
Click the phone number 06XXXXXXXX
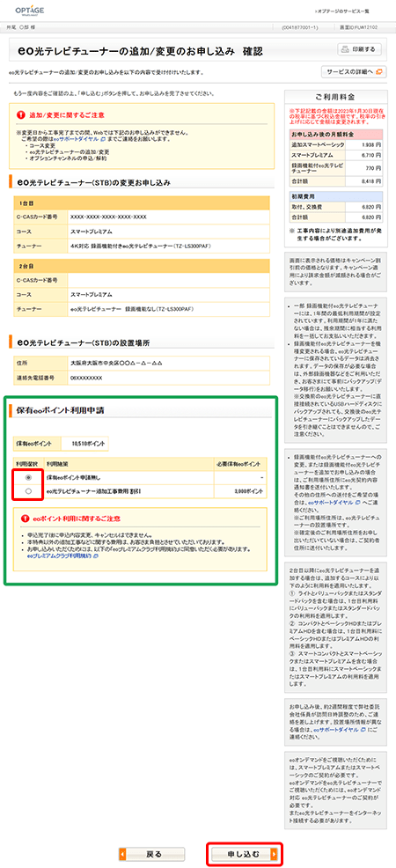click(x=86, y=378)
